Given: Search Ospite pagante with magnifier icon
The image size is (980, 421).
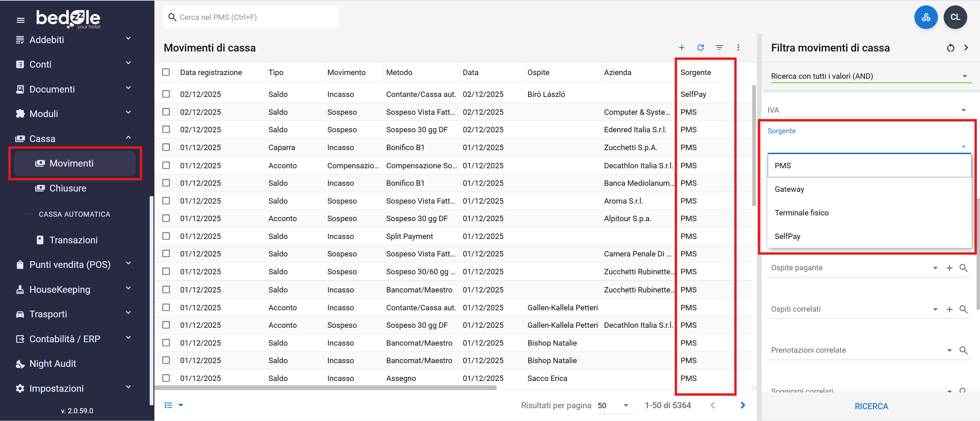Looking at the screenshot, I should click(963, 268).
